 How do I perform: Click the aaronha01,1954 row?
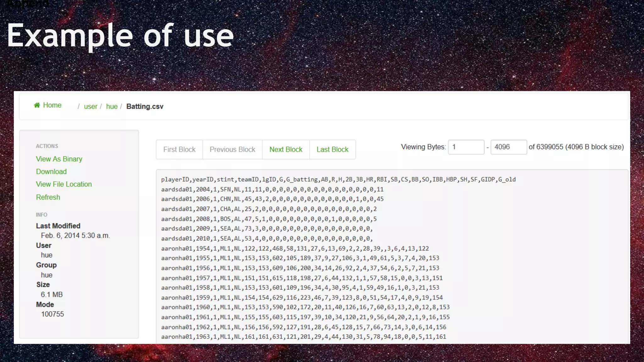tap(295, 249)
